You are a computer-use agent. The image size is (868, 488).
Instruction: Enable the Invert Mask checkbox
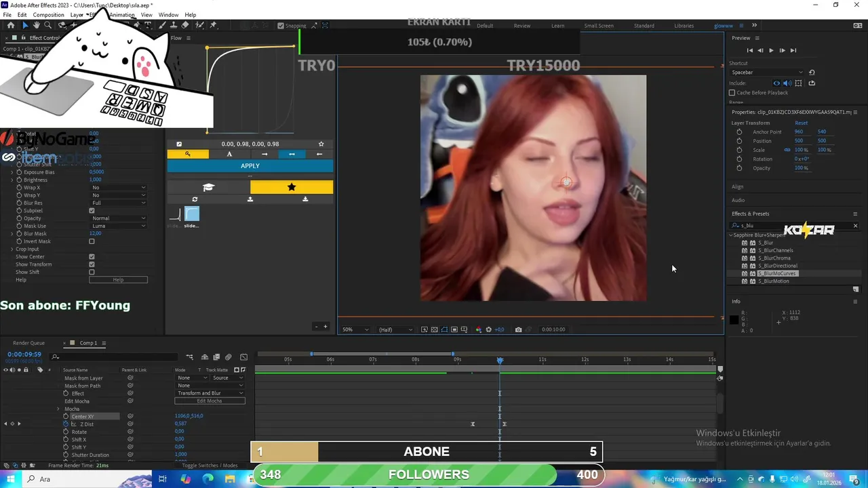point(92,241)
